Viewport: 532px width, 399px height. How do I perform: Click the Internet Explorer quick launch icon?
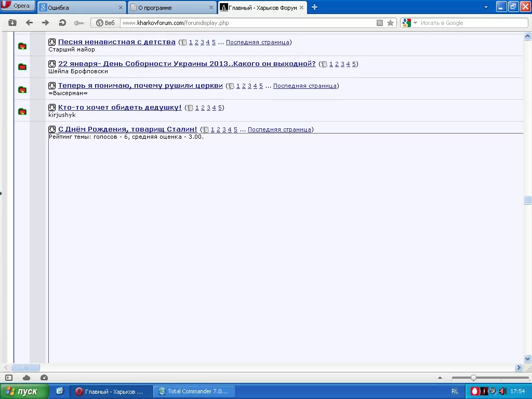click(x=60, y=391)
